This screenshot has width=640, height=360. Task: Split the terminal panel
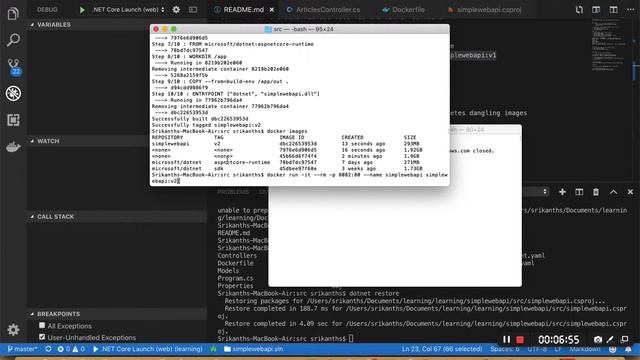579,192
